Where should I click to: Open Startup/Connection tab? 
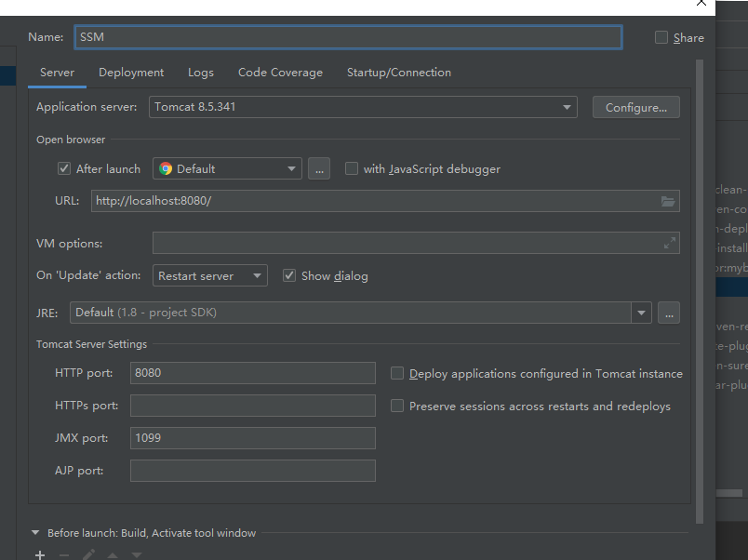399,73
